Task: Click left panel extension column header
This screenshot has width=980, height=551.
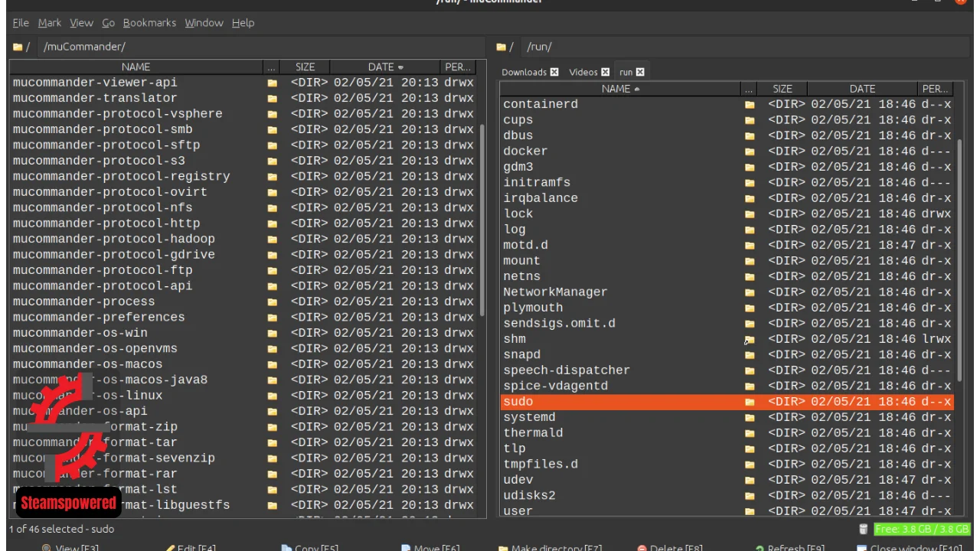Action: coord(271,67)
